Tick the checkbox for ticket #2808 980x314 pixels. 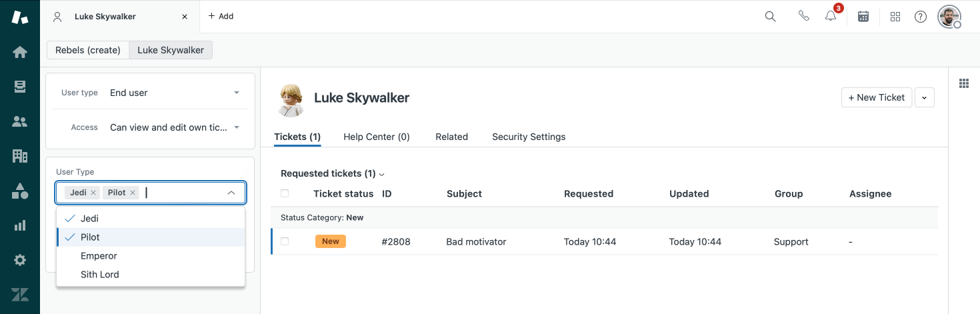pos(285,241)
